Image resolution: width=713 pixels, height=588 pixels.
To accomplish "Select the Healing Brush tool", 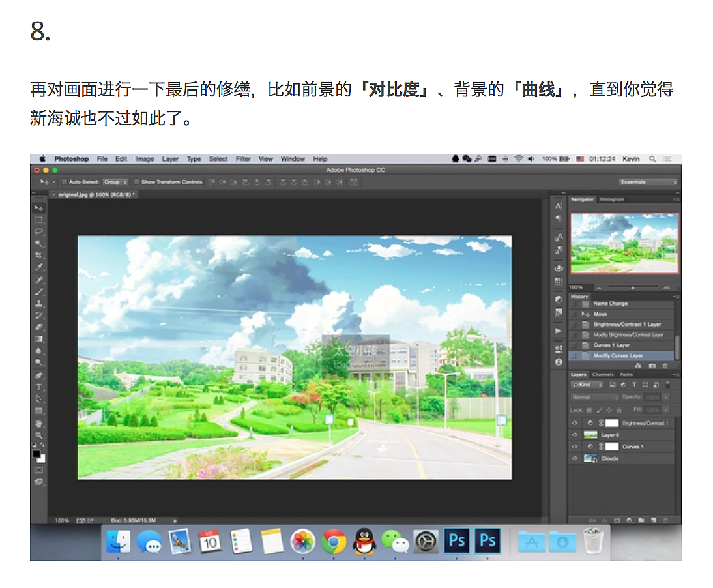I will click(x=38, y=280).
